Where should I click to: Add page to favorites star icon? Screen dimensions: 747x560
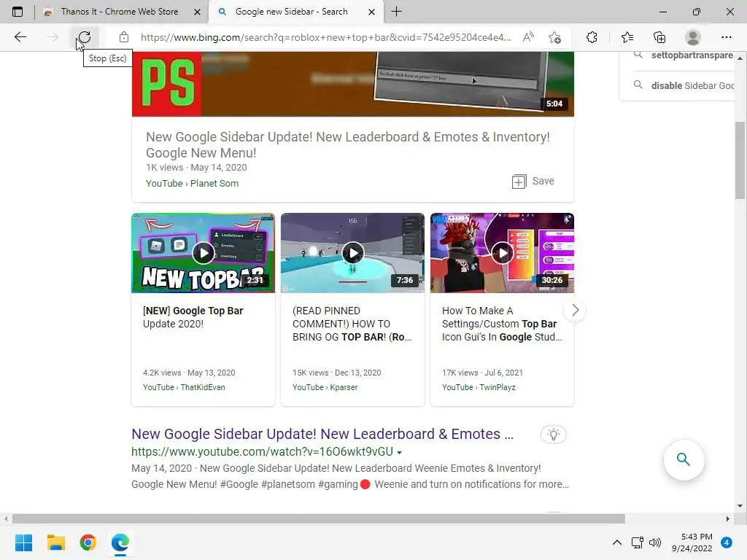coord(554,37)
